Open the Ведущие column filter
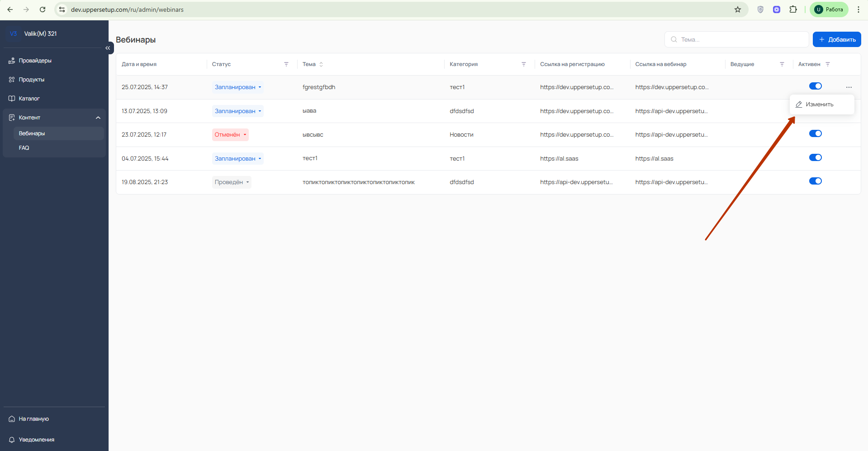Screen dimensions: 868x451 coord(782,64)
